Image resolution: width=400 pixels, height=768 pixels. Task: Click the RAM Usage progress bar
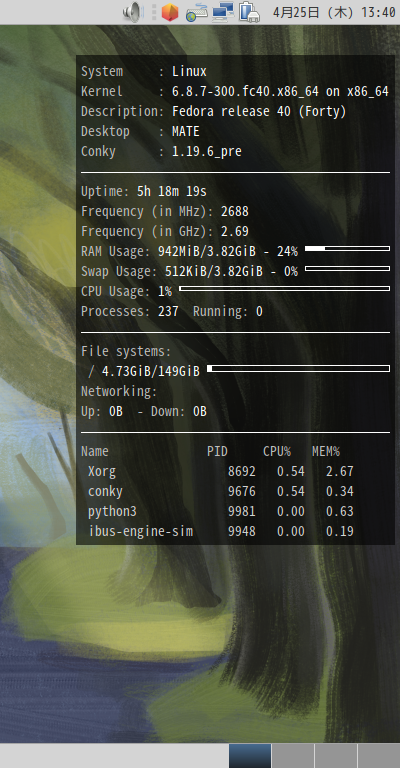pos(347,249)
